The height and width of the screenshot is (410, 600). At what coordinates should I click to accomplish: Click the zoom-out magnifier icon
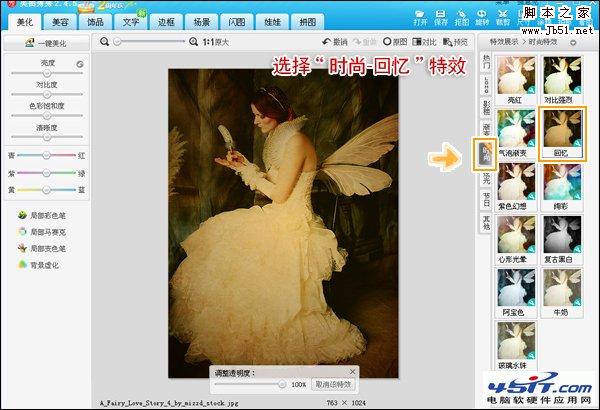tap(104, 42)
